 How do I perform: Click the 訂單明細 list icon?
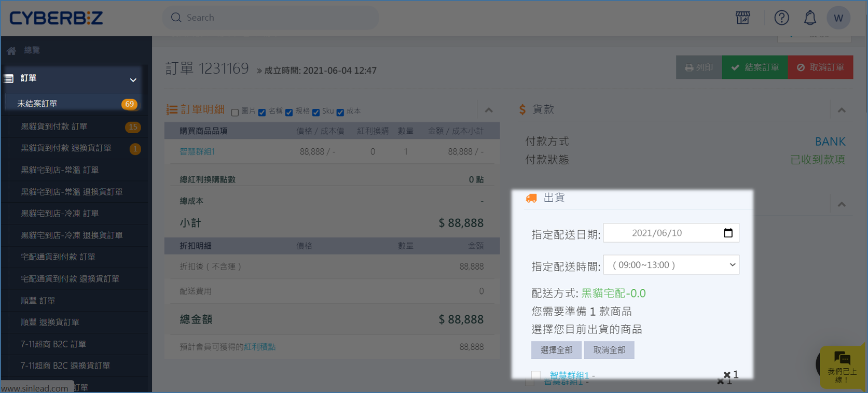click(x=172, y=110)
